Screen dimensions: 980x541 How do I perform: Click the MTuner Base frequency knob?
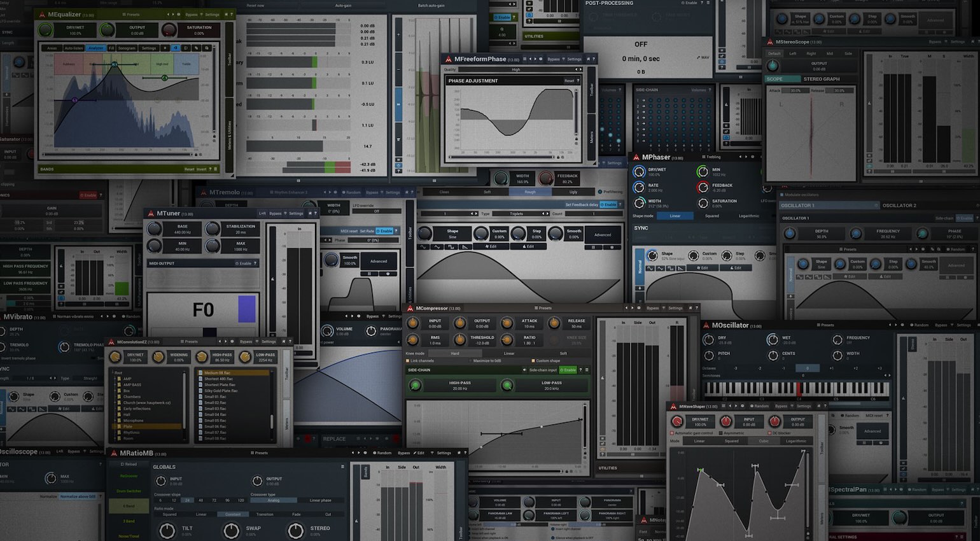tap(155, 229)
